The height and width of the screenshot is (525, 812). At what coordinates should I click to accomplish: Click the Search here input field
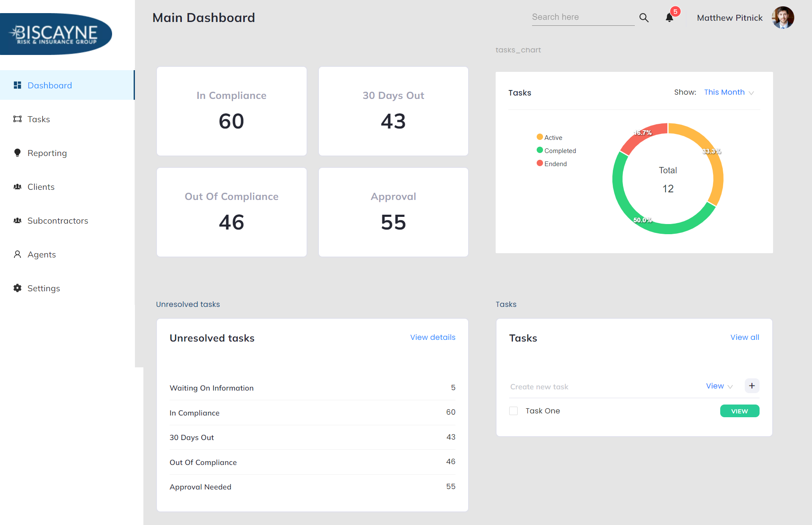[x=583, y=17]
